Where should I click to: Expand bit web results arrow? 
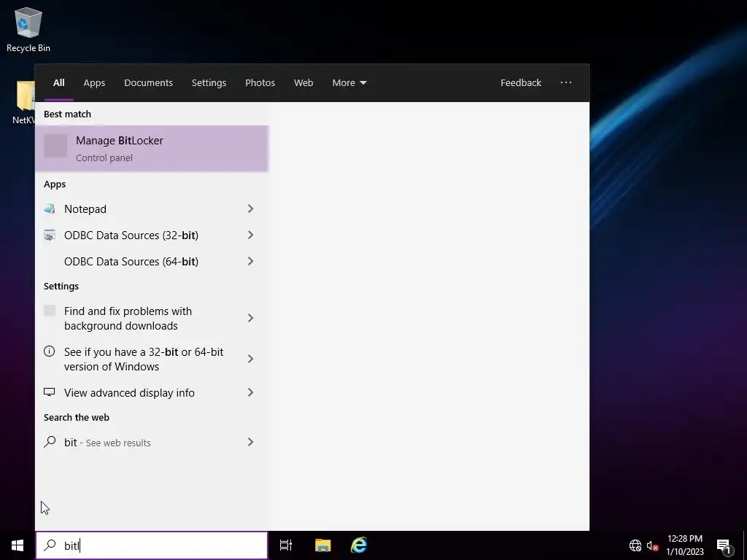click(x=251, y=442)
